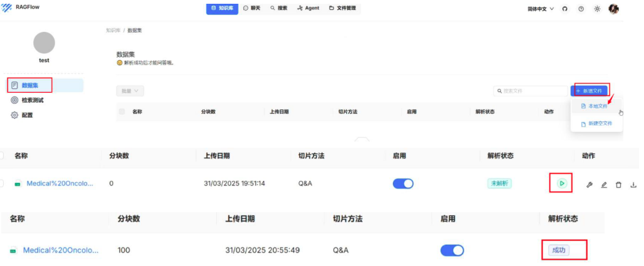
Task: Click the wrench chunking-method icon
Action: tap(589, 185)
